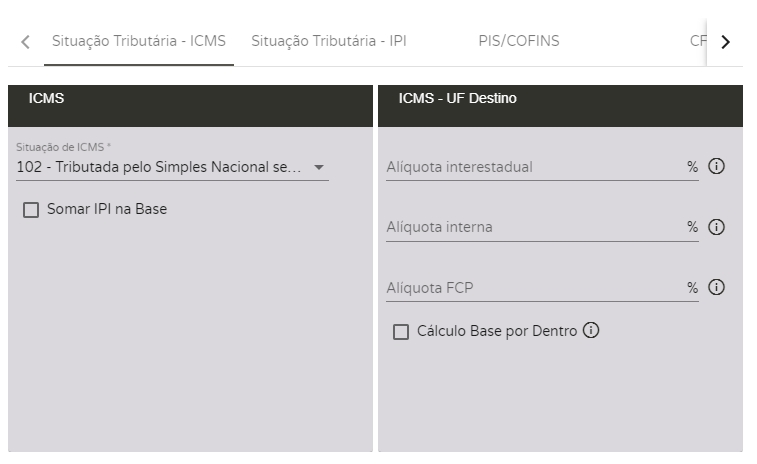757x464 pixels.
Task: Switch to Situação Tributária - ICMS tab
Action: (x=139, y=42)
